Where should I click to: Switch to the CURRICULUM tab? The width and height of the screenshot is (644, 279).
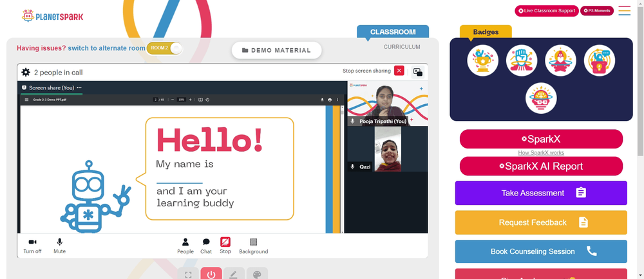pyautogui.click(x=402, y=47)
